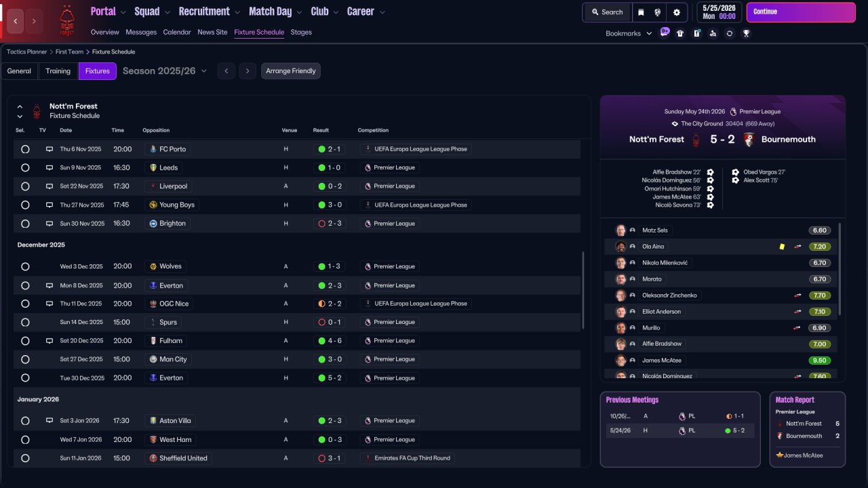The width and height of the screenshot is (868, 488).
Task: Open the Squad dropdown menu
Action: (153, 12)
